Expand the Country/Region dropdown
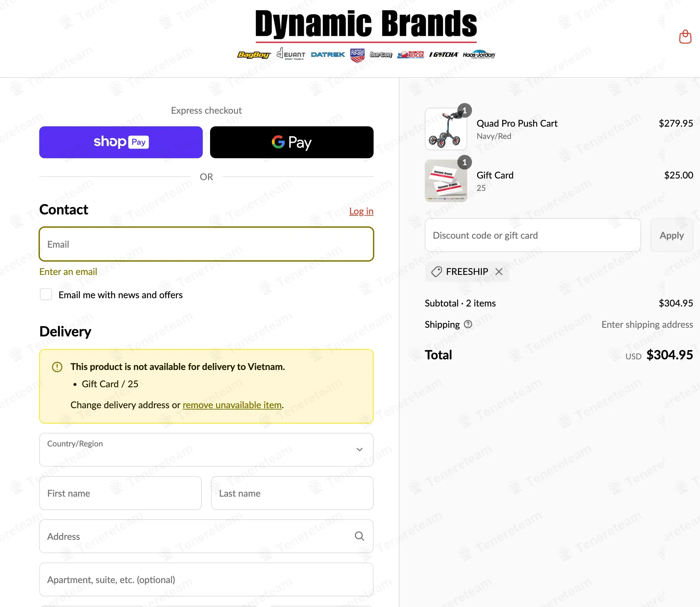The height and width of the screenshot is (607, 700). point(206,449)
